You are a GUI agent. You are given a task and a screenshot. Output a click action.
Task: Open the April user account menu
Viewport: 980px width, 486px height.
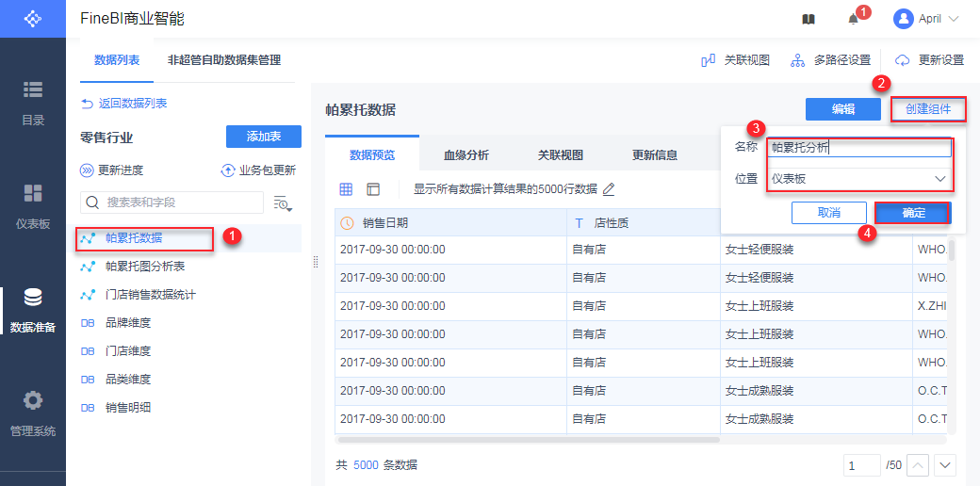pyautogui.click(x=927, y=19)
